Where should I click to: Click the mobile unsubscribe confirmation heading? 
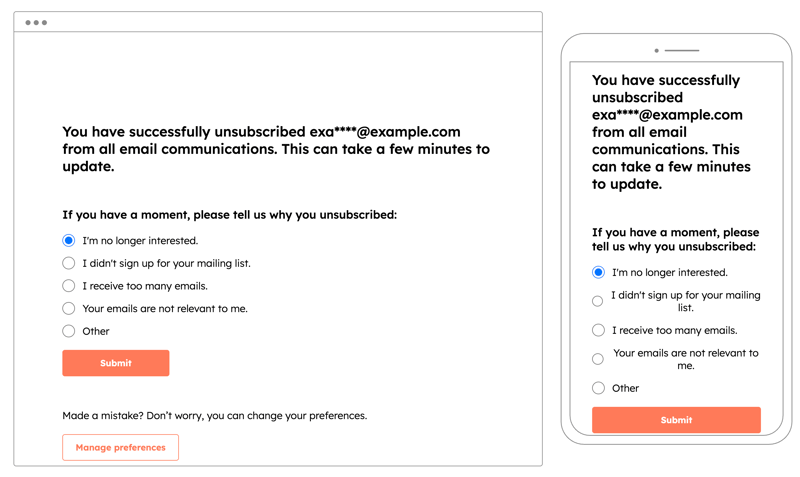(x=670, y=132)
